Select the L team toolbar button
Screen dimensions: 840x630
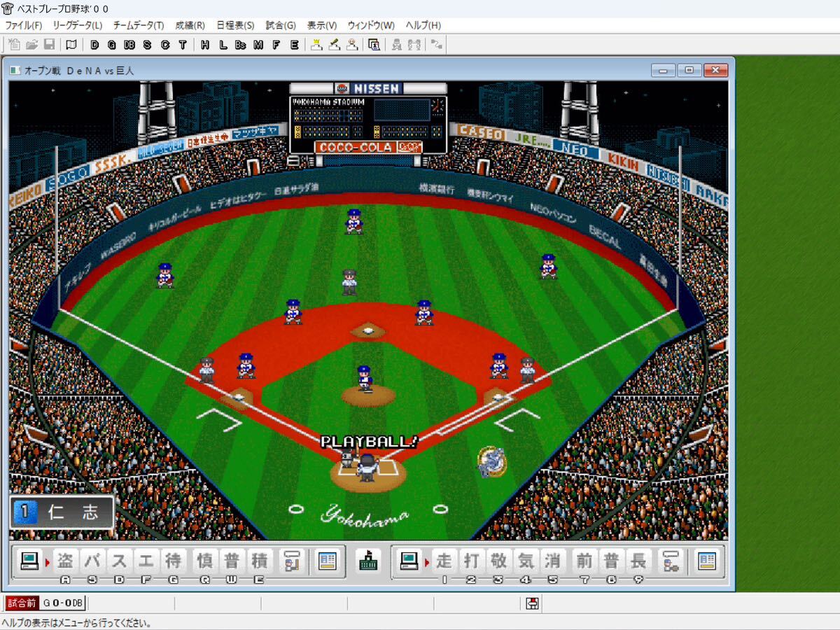223,44
